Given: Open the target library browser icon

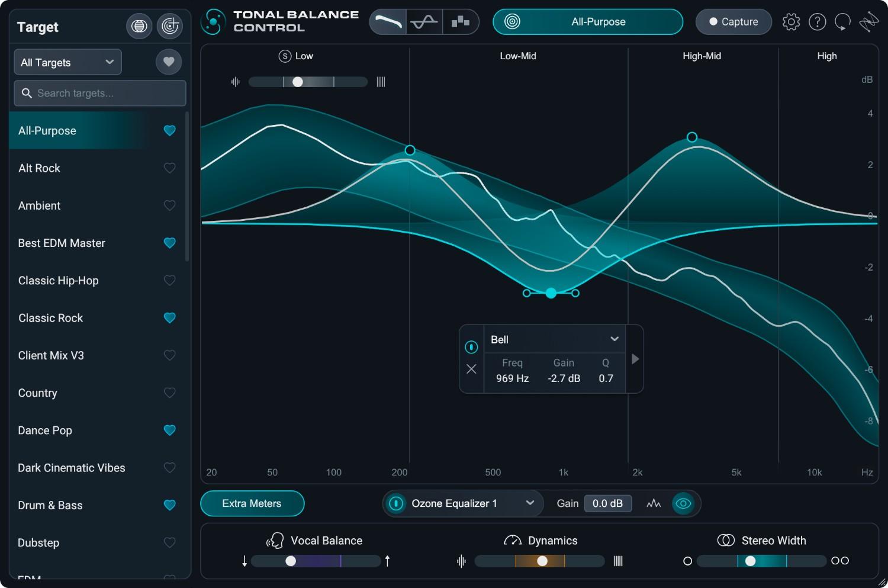Looking at the screenshot, I should [x=139, y=26].
